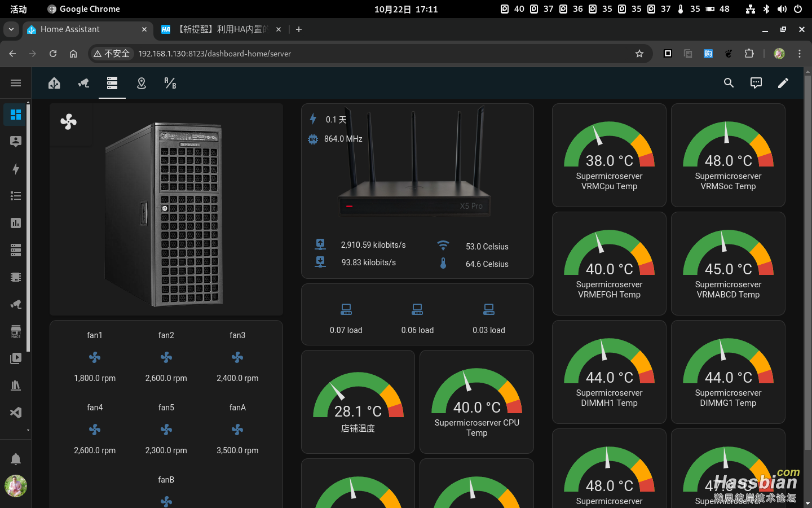
Task: Open the 店铺温度 gauge card
Action: click(x=358, y=402)
